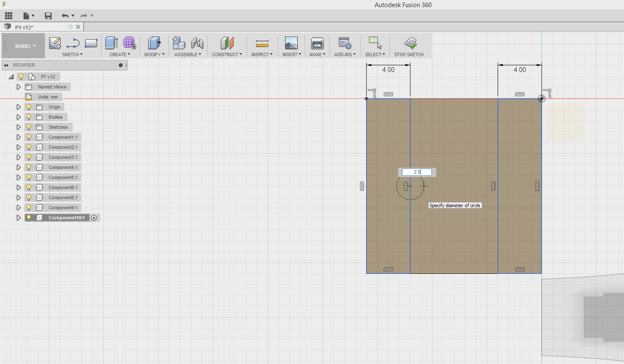Image resolution: width=624 pixels, height=364 pixels.
Task: Expand Component2:1 tree node
Action: [x=18, y=147]
